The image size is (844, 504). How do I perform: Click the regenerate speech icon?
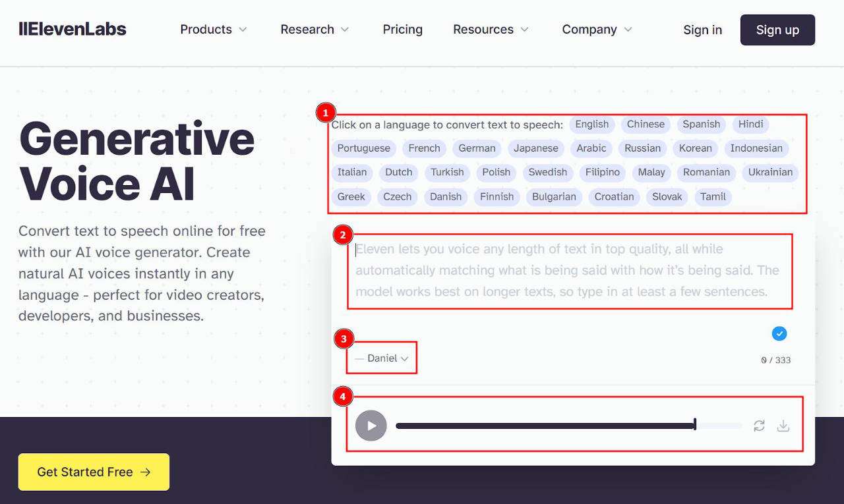[759, 426]
